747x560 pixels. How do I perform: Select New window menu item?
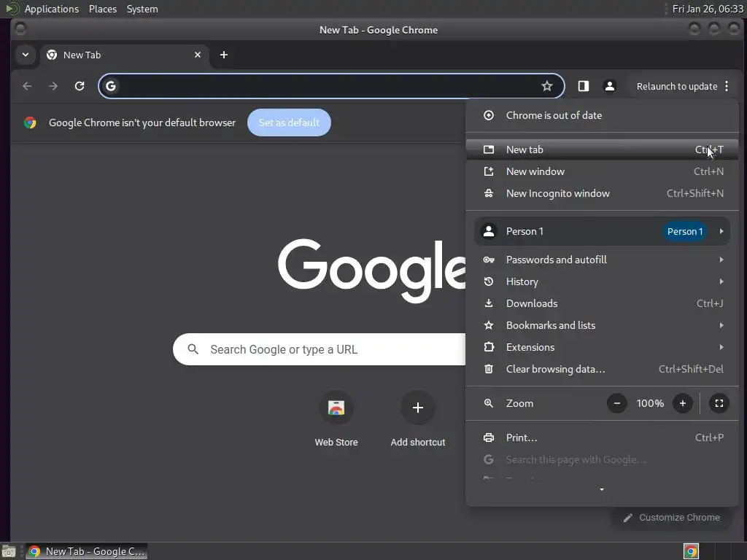(602, 171)
